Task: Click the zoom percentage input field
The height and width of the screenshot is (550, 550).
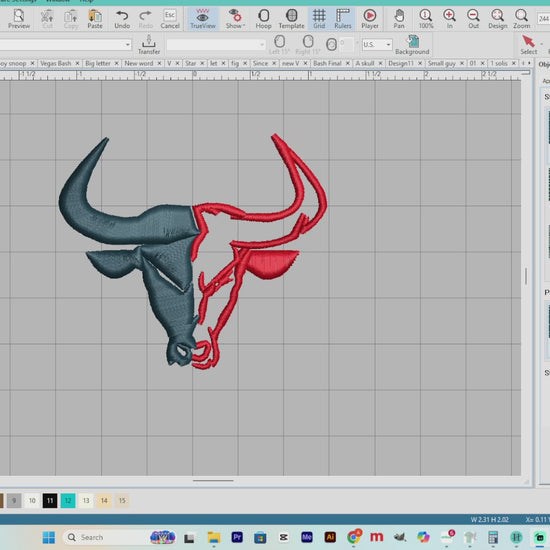Action: tap(543, 19)
